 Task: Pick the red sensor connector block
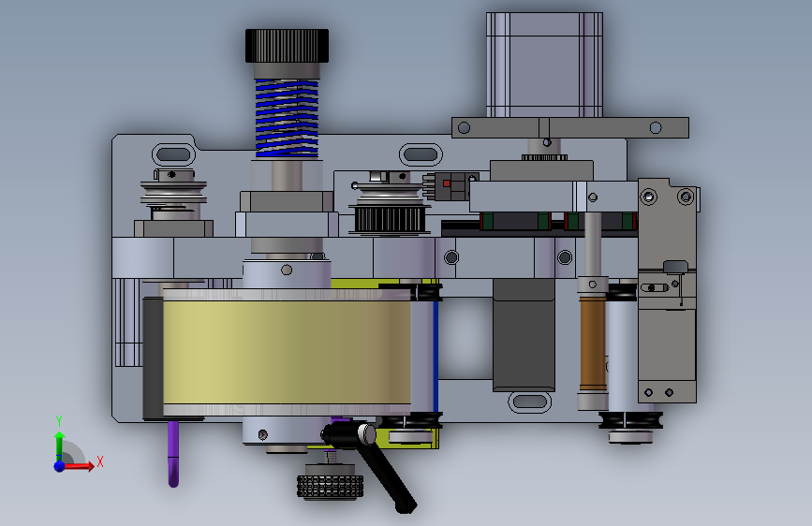pos(450,186)
